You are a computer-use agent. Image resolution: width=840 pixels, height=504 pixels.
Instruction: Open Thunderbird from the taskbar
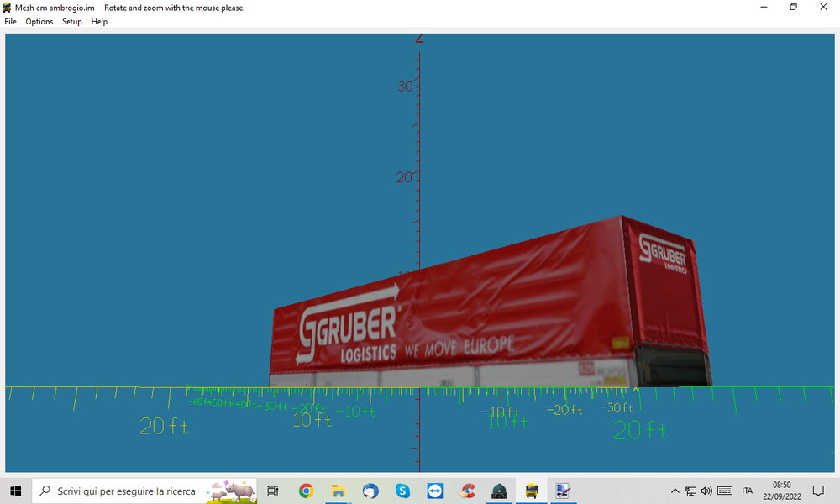pyautogui.click(x=370, y=491)
